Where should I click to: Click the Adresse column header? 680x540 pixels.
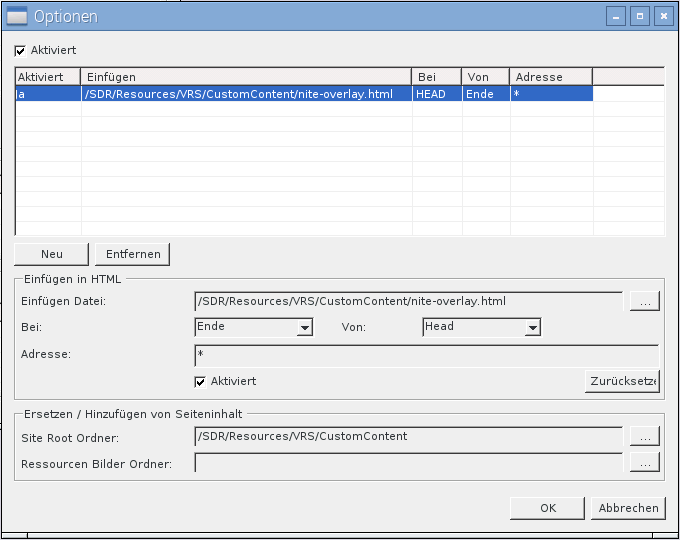[x=550, y=77]
